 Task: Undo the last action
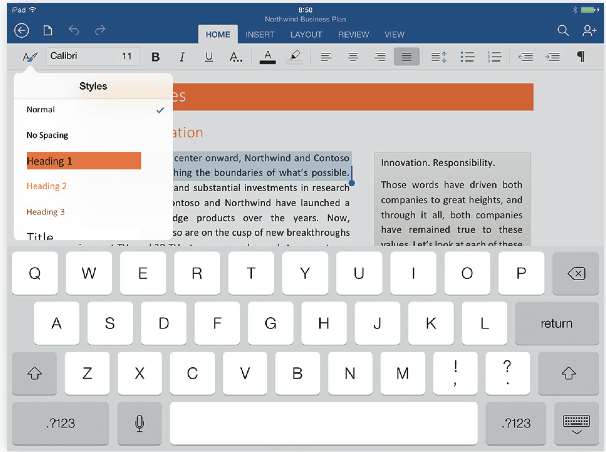tap(74, 30)
